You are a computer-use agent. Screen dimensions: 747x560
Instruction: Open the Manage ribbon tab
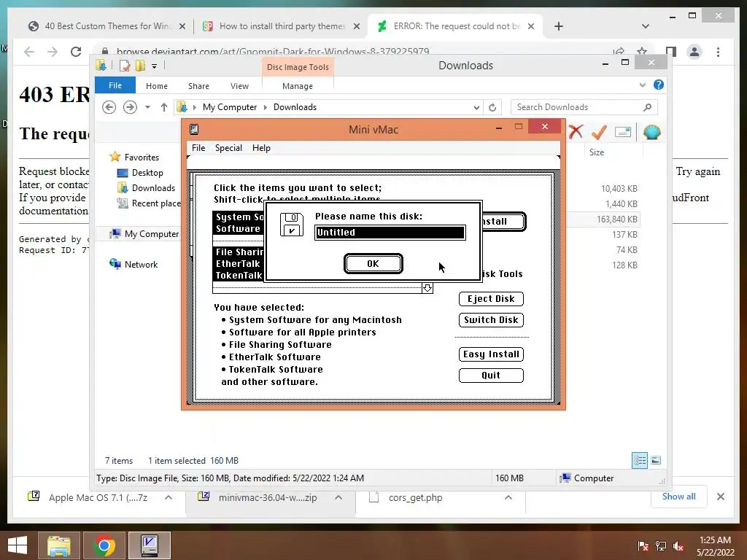click(x=298, y=86)
